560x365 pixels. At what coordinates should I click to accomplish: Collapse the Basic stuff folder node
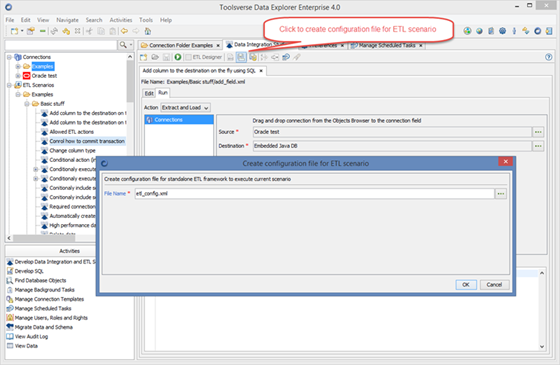point(27,104)
